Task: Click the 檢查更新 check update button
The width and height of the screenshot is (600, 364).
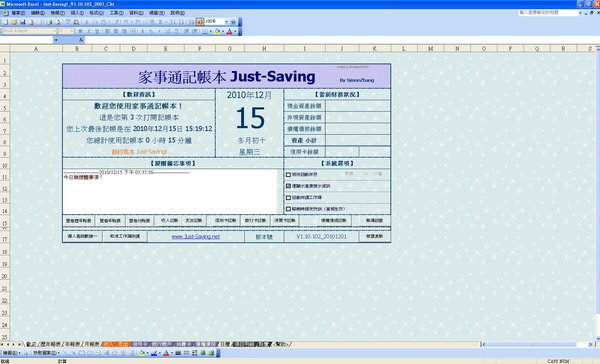Action: pos(374,236)
